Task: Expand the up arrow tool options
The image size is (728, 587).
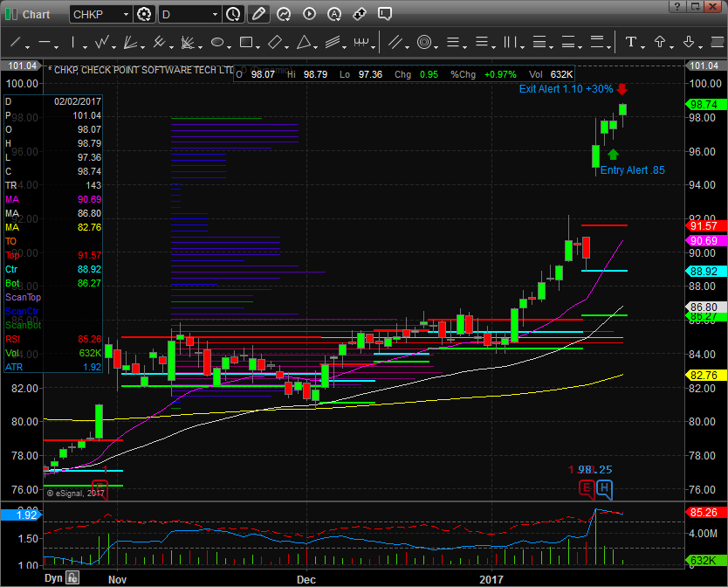Action: [x=671, y=47]
